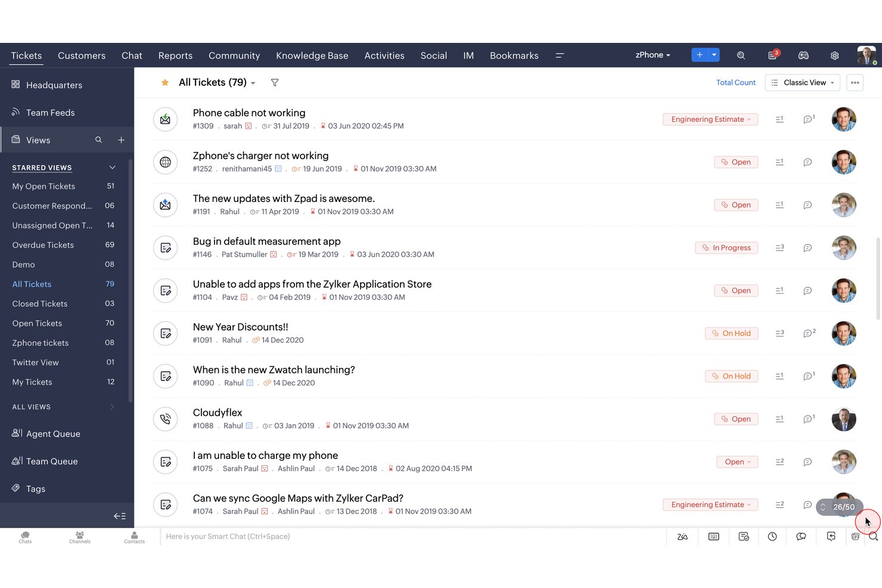Collapse the Starred Views section

[112, 167]
